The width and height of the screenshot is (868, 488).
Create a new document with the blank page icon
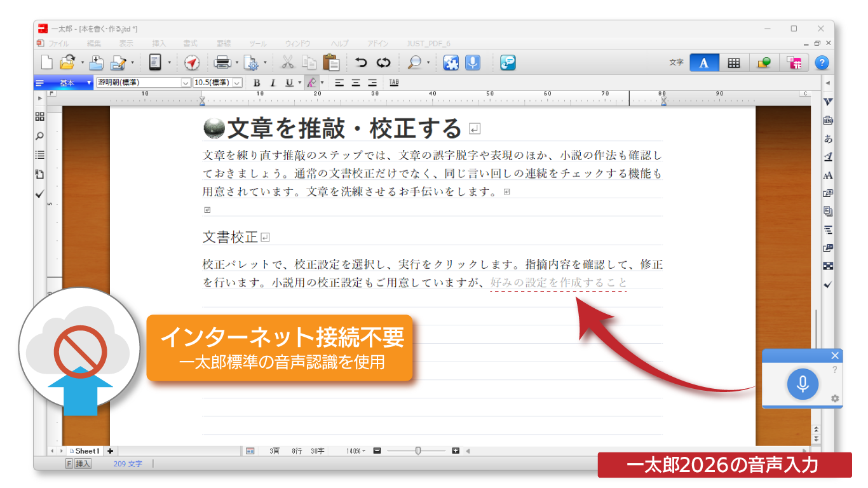[x=47, y=62]
